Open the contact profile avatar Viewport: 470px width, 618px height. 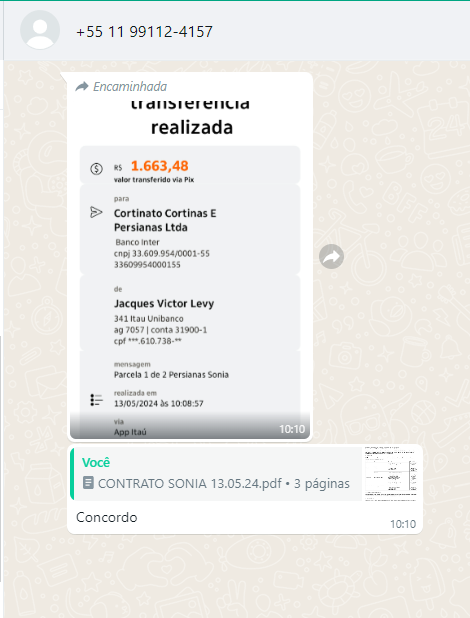[40, 30]
